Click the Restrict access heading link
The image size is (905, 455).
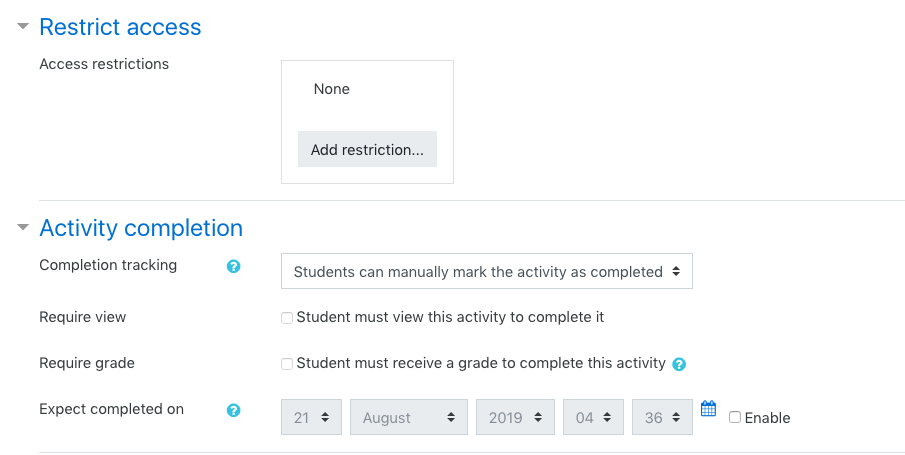[120, 27]
